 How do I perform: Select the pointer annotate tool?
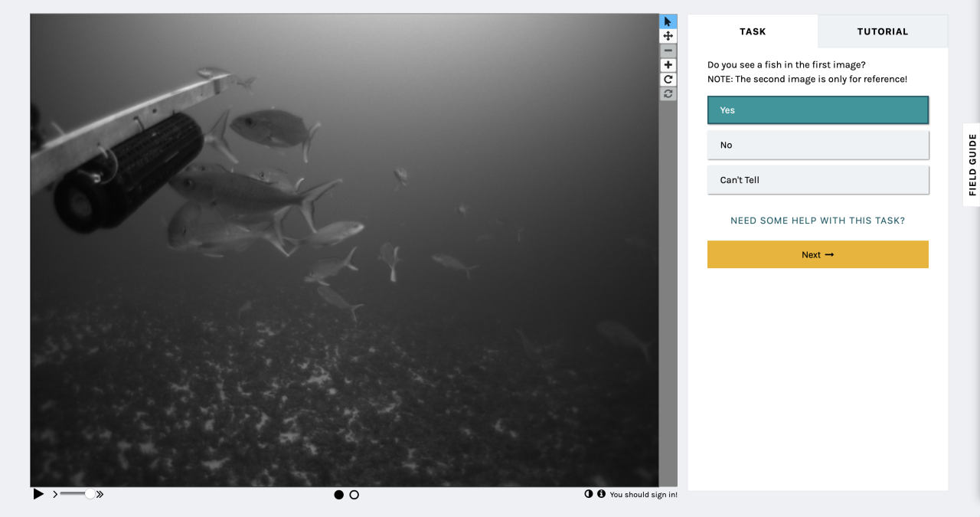click(668, 21)
